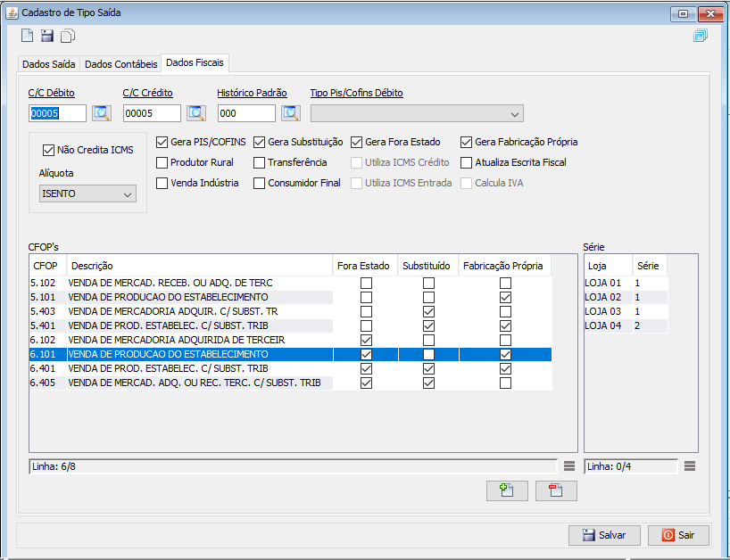Switch to the Dados Saída tab
Image resolution: width=730 pixels, height=560 pixels.
point(48,64)
